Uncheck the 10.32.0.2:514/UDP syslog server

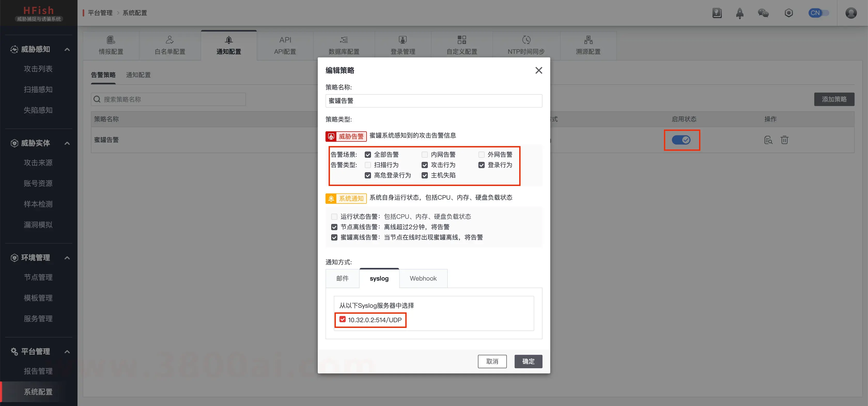pos(342,319)
